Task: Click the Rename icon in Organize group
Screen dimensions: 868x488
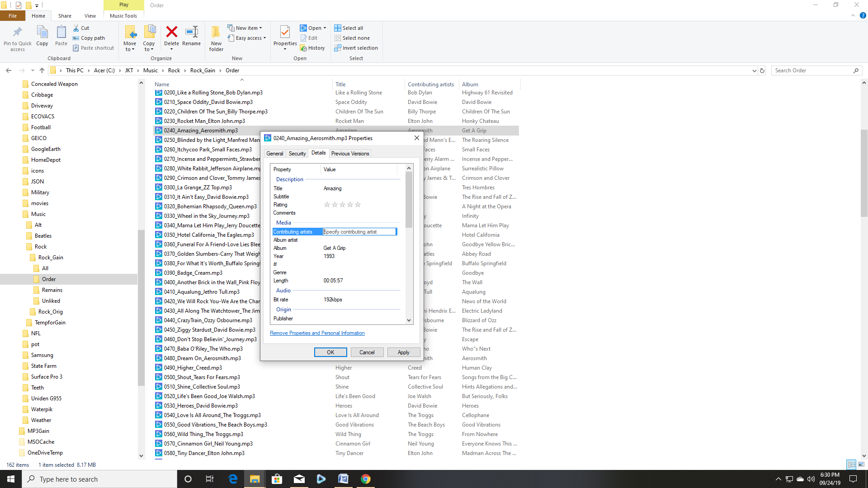Action: (191, 33)
